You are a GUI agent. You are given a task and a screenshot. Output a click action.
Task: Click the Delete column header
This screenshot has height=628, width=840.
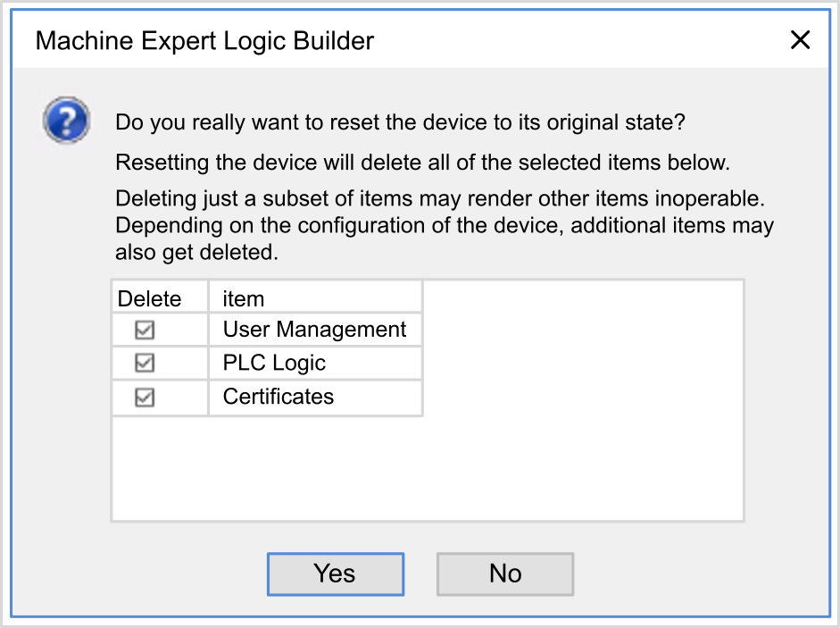click(x=150, y=298)
